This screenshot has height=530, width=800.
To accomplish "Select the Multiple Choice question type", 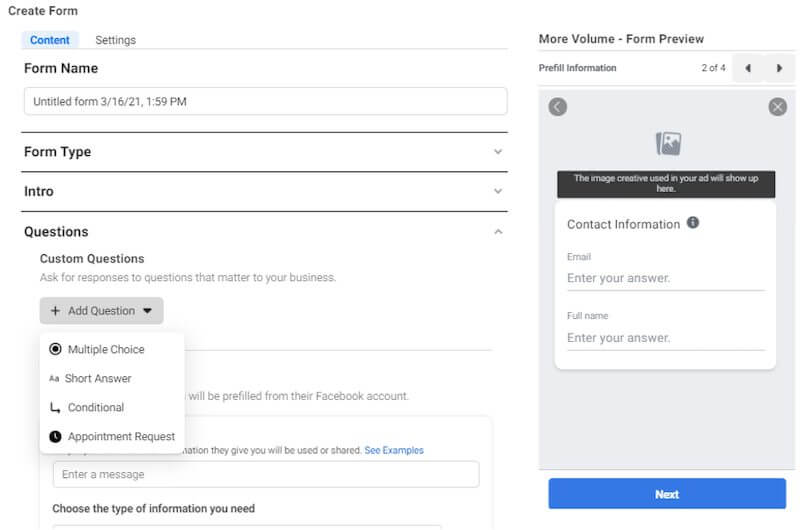I will tap(105, 349).
